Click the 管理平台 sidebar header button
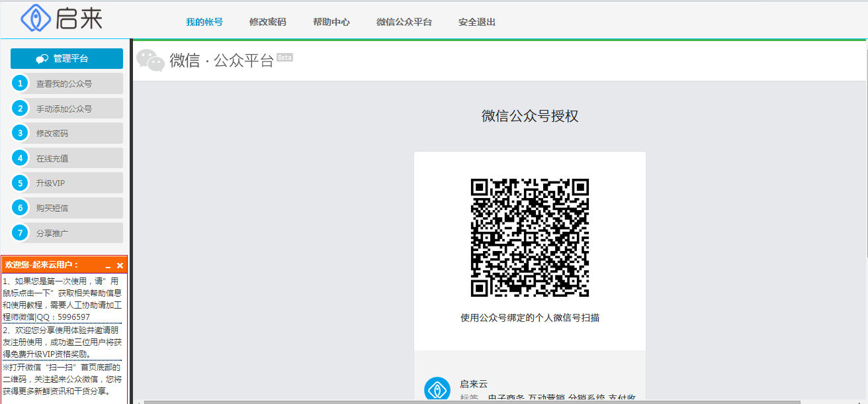The width and height of the screenshot is (868, 404). click(67, 58)
